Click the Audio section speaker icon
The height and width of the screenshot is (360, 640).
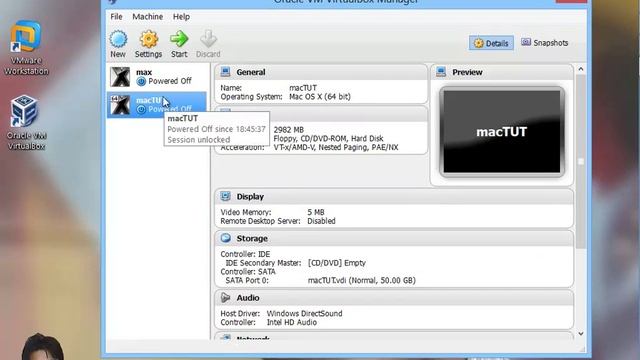click(225, 298)
